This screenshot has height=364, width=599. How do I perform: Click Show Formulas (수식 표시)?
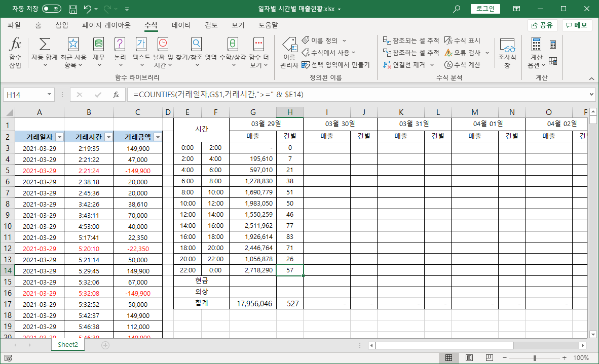[462, 41]
